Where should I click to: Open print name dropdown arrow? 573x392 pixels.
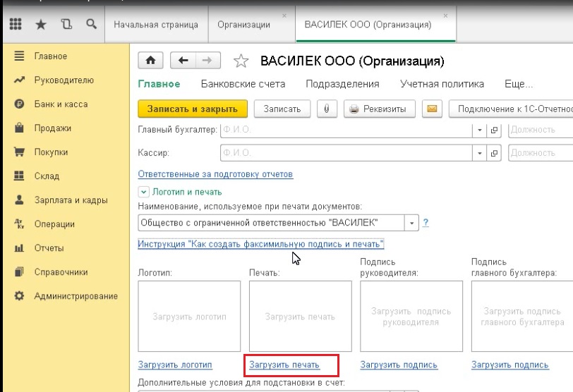pyautogui.click(x=411, y=223)
